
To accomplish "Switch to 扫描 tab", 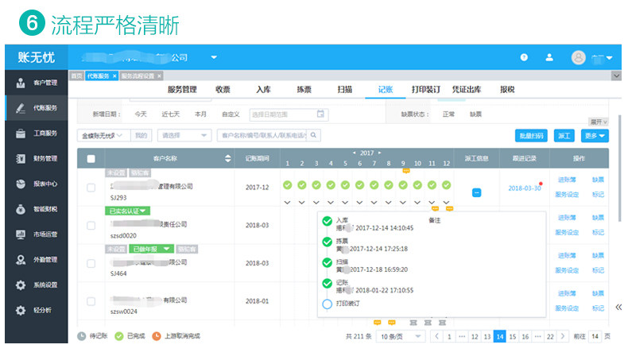I will [x=344, y=90].
